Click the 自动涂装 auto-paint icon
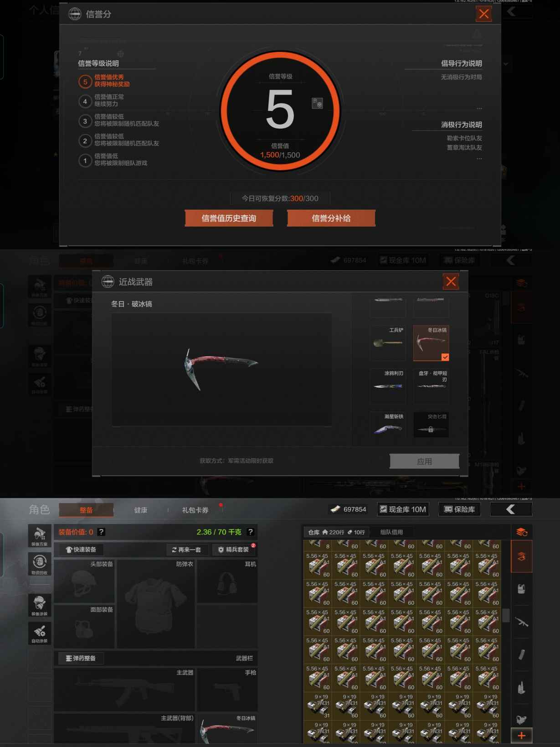This screenshot has height=747, width=560. [x=40, y=633]
